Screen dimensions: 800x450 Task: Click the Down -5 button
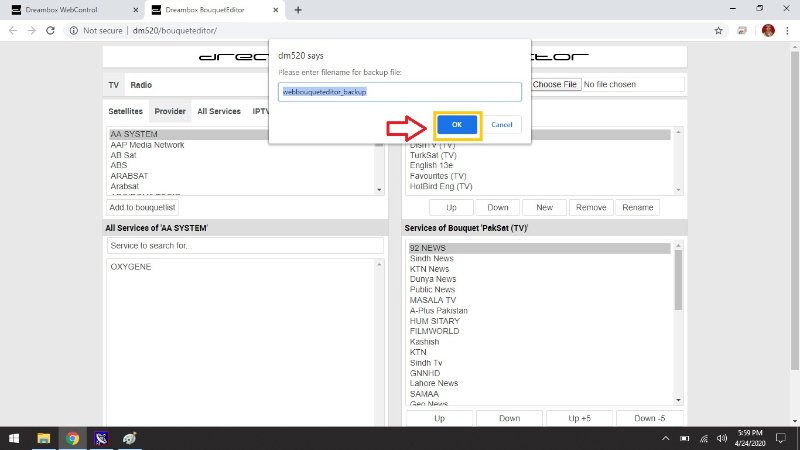pos(649,418)
